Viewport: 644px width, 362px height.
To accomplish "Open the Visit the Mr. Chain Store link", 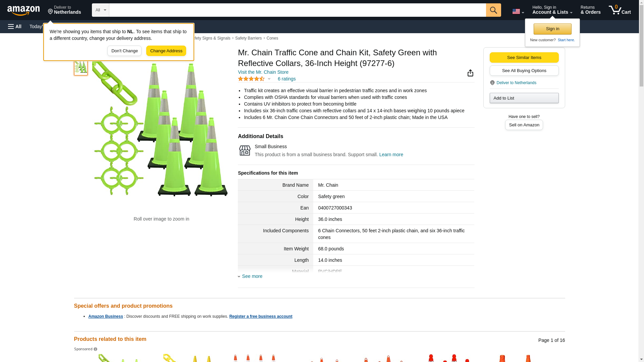I will pyautogui.click(x=263, y=72).
